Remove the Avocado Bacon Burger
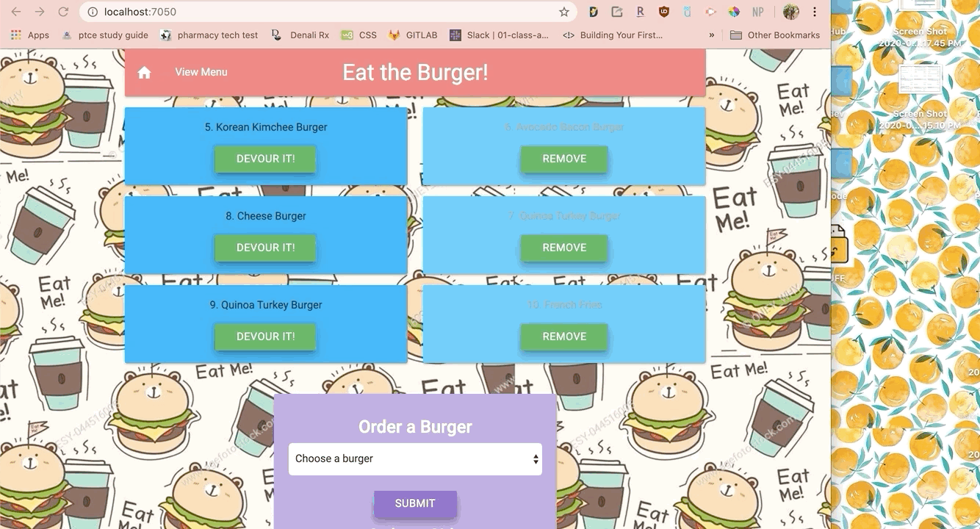The height and width of the screenshot is (529, 980). click(x=564, y=159)
